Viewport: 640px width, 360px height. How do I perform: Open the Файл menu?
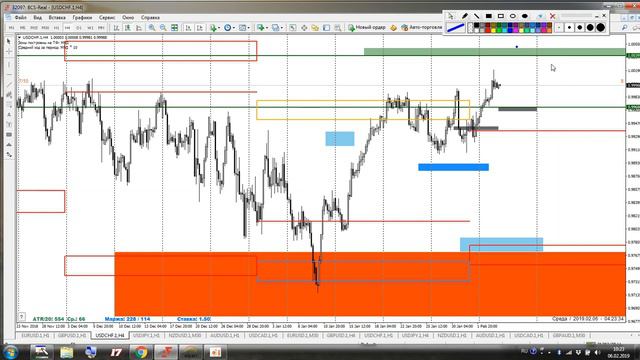tap(20, 18)
